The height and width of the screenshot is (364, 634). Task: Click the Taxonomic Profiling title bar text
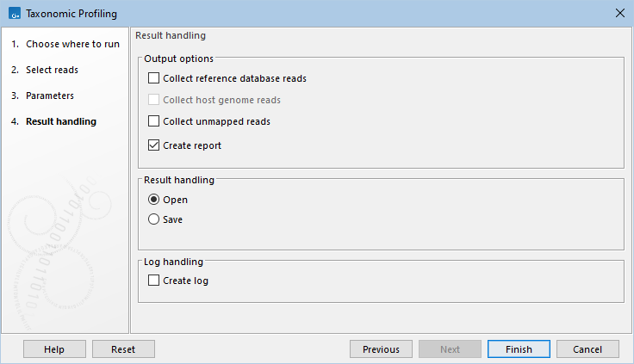point(71,14)
